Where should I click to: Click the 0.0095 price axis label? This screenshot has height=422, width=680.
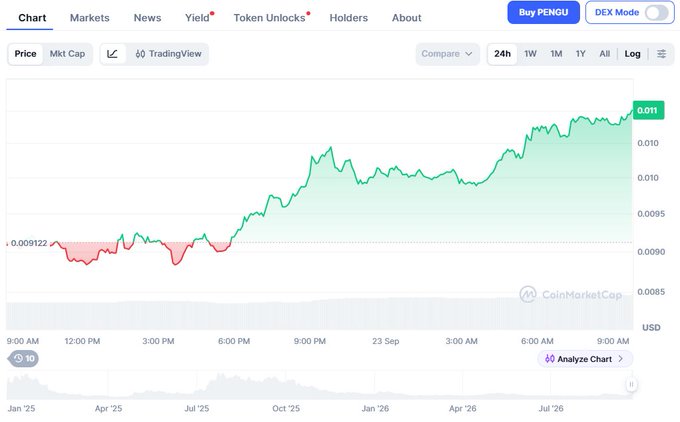(651, 214)
